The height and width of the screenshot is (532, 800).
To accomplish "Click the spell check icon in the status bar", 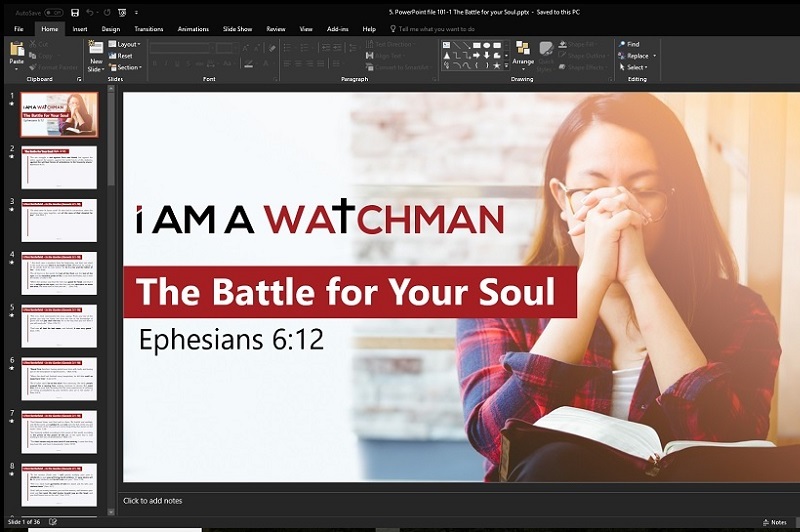I will click(x=53, y=522).
